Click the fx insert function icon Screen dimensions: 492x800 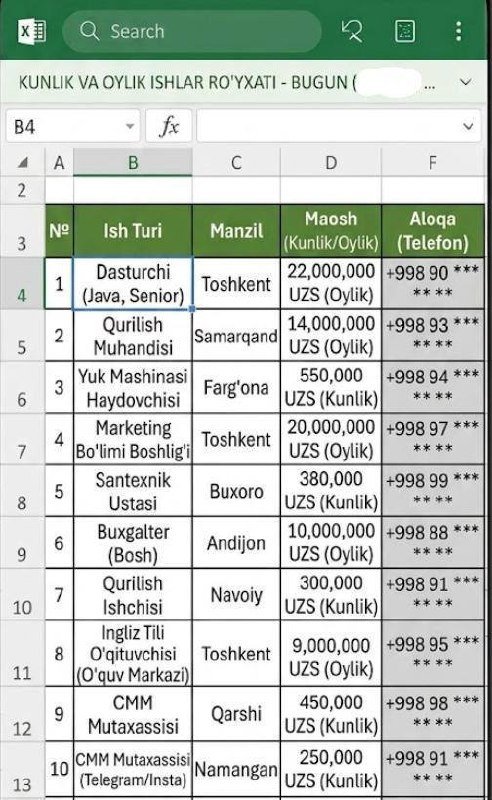tap(169, 126)
